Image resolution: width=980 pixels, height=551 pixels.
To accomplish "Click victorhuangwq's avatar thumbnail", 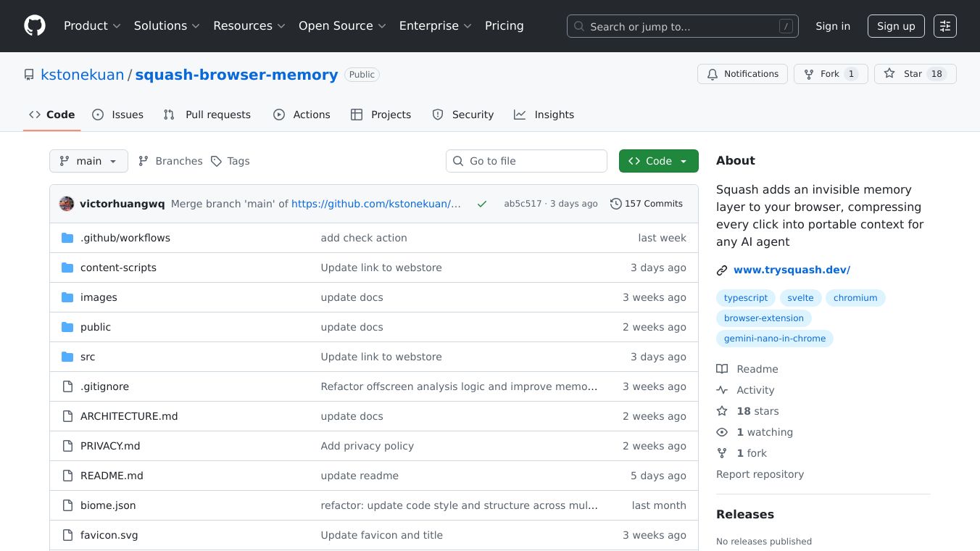I will coord(67,204).
